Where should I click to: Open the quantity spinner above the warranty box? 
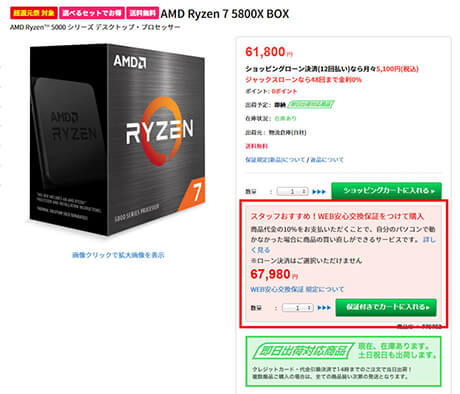[292, 191]
